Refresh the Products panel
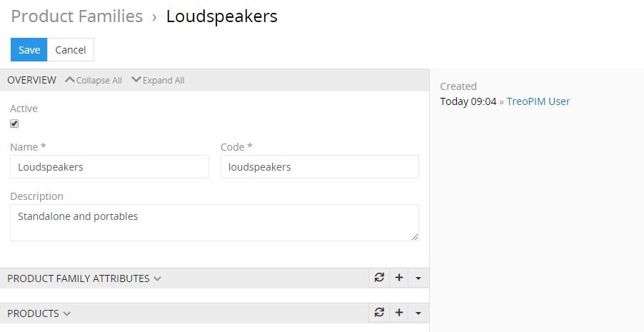Screen dimensions: 644x332 pyautogui.click(x=378, y=313)
